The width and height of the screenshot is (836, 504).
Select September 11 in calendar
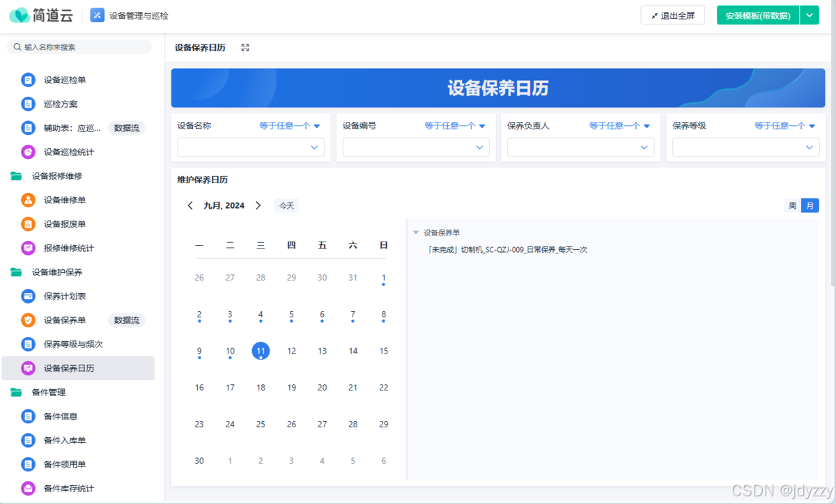point(261,351)
